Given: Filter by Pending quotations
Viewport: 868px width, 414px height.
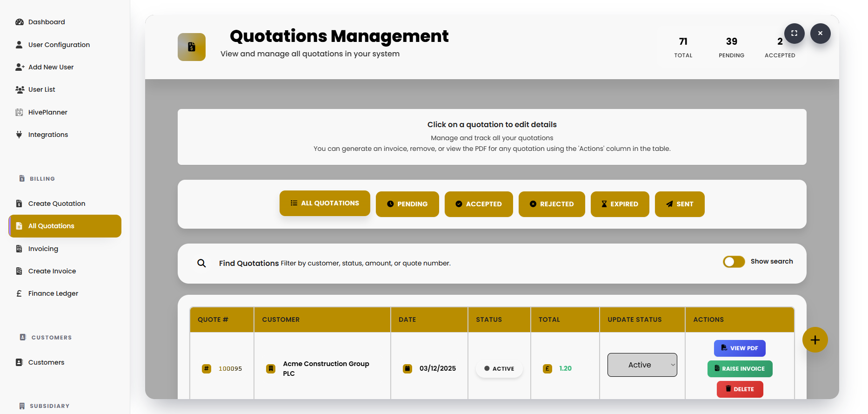Looking at the screenshot, I should pos(407,204).
